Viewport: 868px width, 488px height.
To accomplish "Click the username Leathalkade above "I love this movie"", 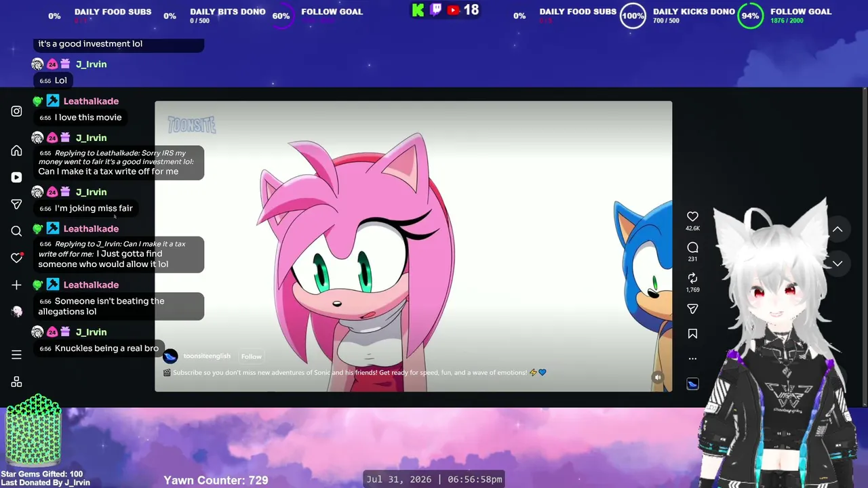I will pyautogui.click(x=91, y=101).
